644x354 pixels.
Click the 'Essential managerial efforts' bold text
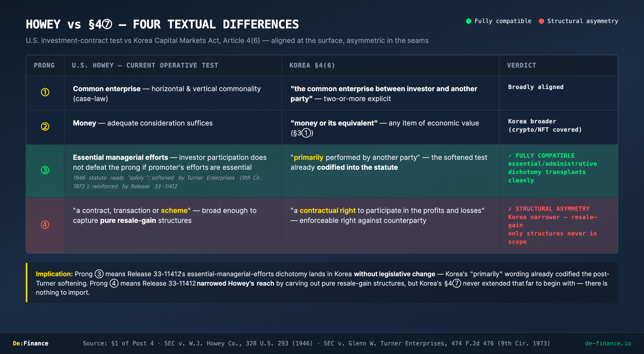pos(120,157)
